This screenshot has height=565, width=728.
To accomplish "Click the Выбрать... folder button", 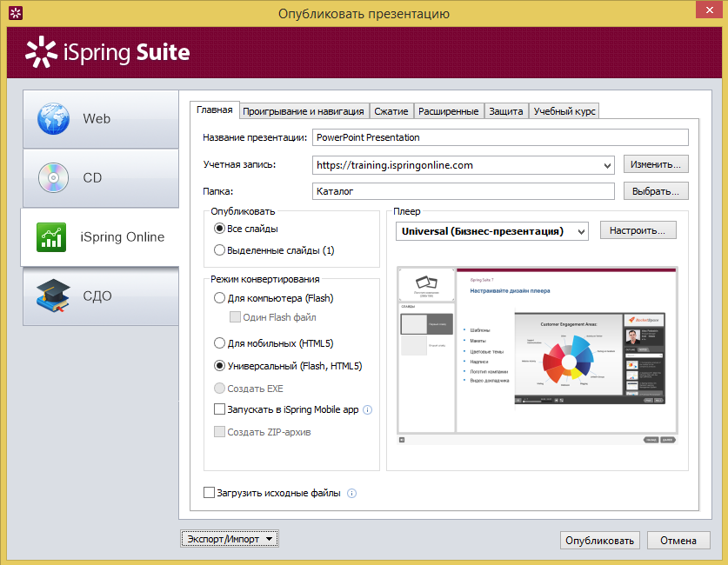I will click(656, 191).
